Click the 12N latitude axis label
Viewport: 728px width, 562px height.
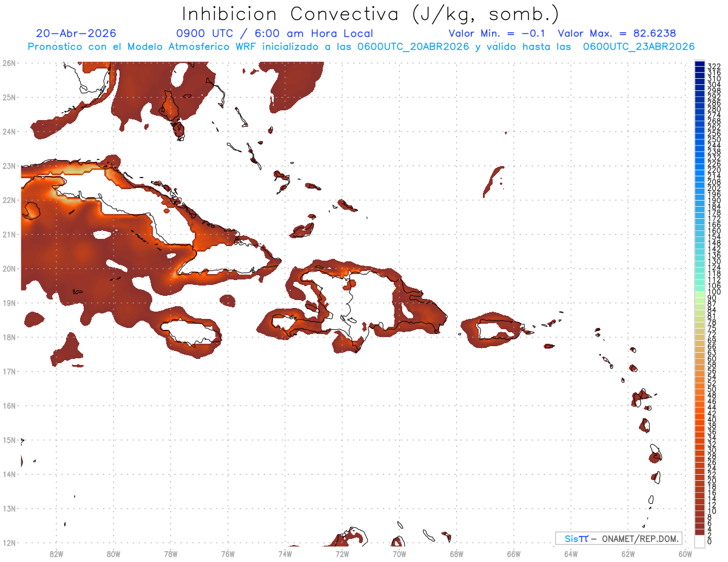point(9,543)
